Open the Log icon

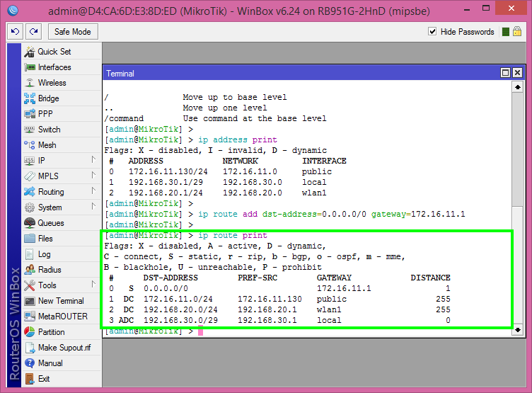pos(30,254)
